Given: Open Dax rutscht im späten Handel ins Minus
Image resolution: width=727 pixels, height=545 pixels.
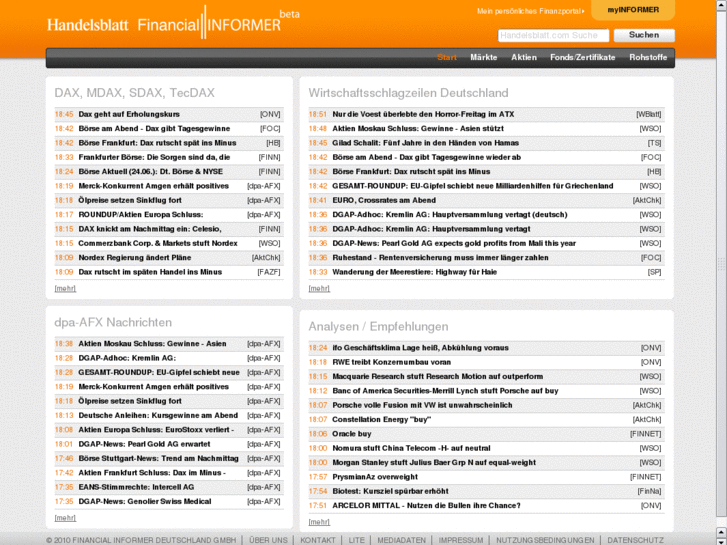Looking at the screenshot, I should pos(150,272).
